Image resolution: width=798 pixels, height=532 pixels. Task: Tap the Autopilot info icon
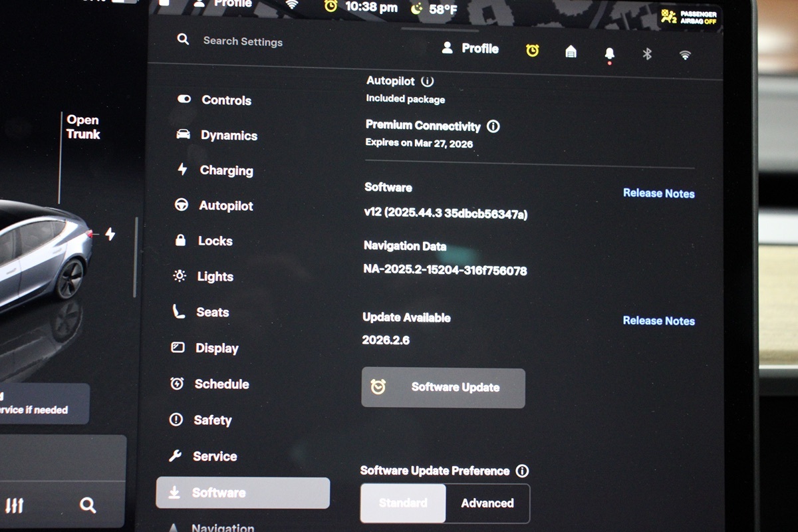pyautogui.click(x=428, y=81)
